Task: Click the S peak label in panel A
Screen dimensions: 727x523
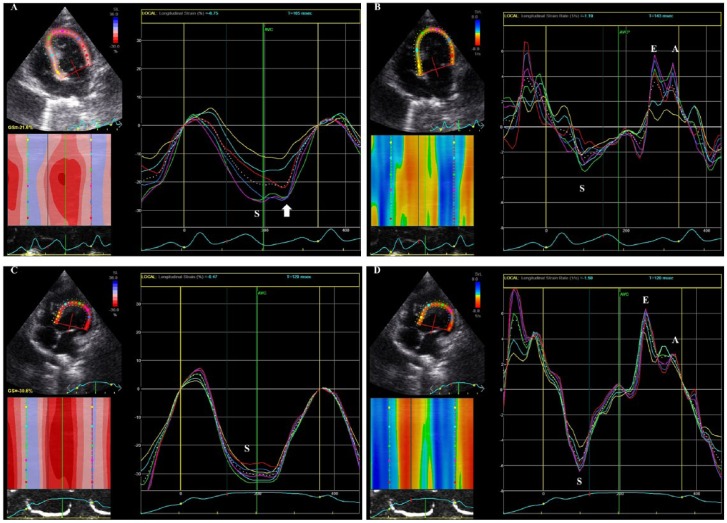Action: pyautogui.click(x=258, y=212)
